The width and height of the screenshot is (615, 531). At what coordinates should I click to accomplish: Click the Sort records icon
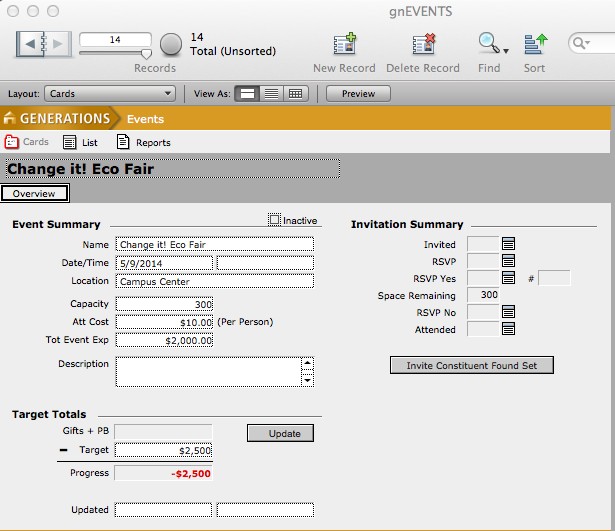[535, 44]
